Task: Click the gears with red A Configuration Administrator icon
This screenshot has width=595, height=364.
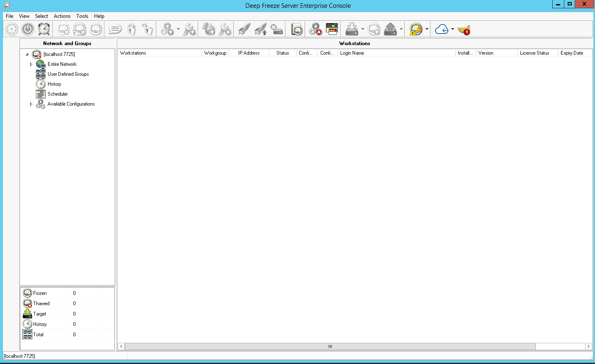Action: click(316, 29)
